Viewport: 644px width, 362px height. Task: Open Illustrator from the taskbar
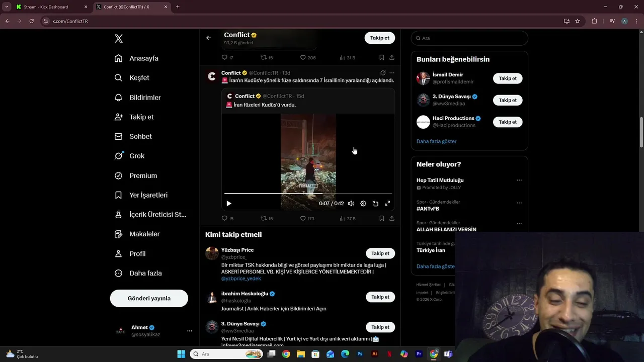[x=374, y=354]
